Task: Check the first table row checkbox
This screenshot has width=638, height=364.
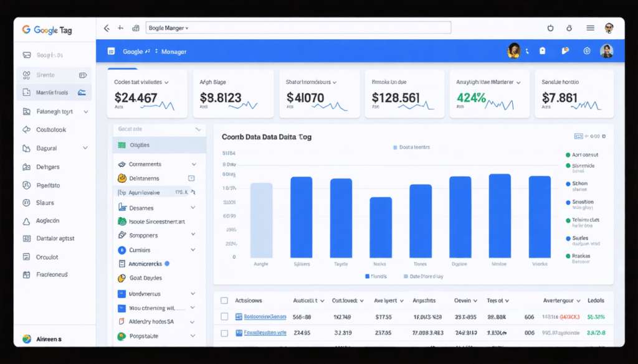Action: tap(224, 317)
